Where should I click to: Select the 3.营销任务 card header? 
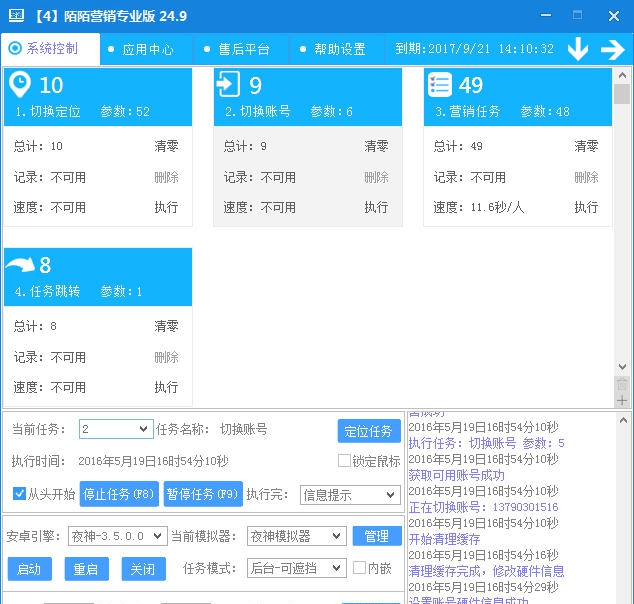click(x=518, y=97)
